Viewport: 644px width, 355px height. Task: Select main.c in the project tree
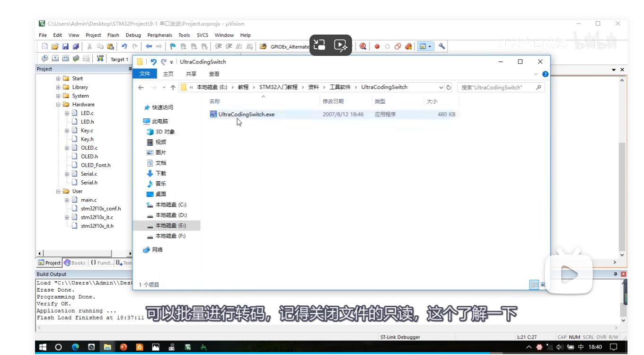coord(88,200)
